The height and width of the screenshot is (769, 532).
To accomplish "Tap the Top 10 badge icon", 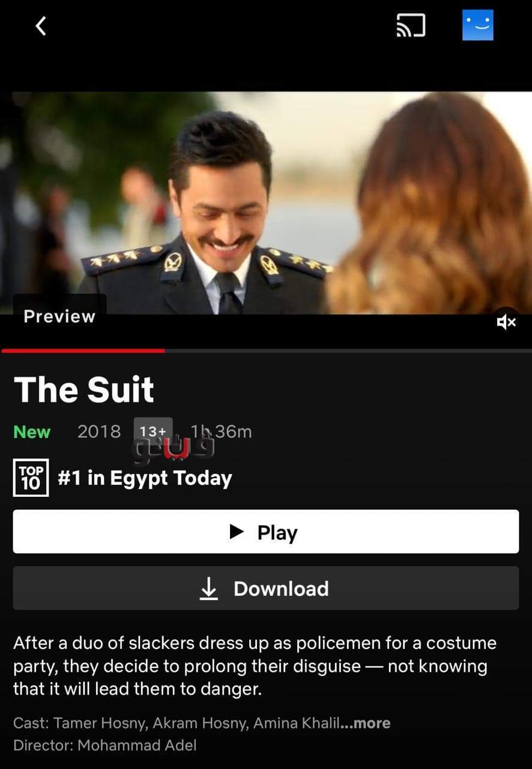I will (x=31, y=478).
